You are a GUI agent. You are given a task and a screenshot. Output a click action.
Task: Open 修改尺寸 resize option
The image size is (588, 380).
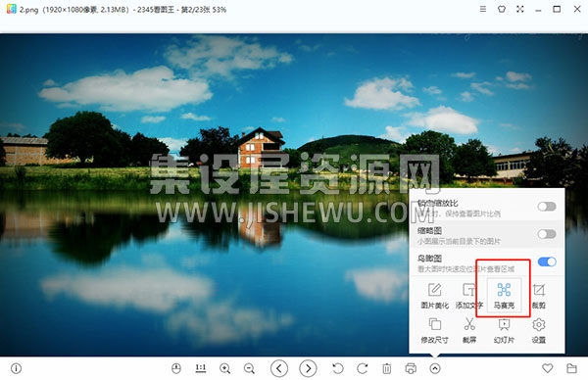coord(434,330)
